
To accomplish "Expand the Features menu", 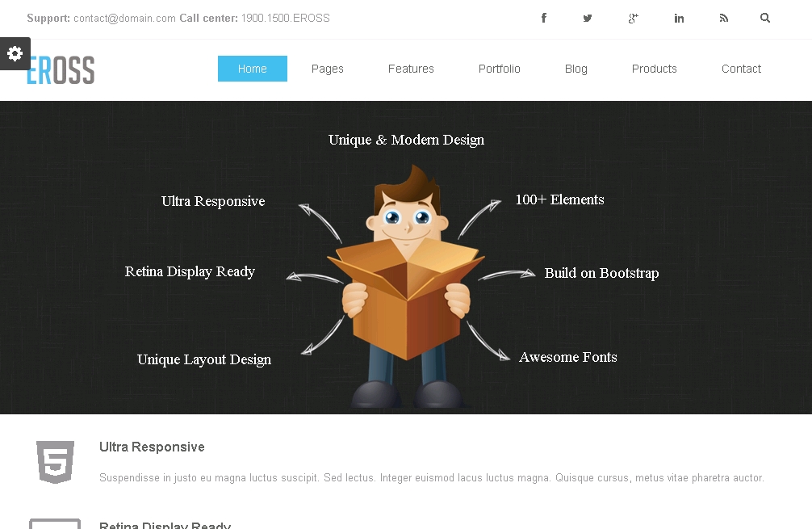I will pyautogui.click(x=411, y=69).
